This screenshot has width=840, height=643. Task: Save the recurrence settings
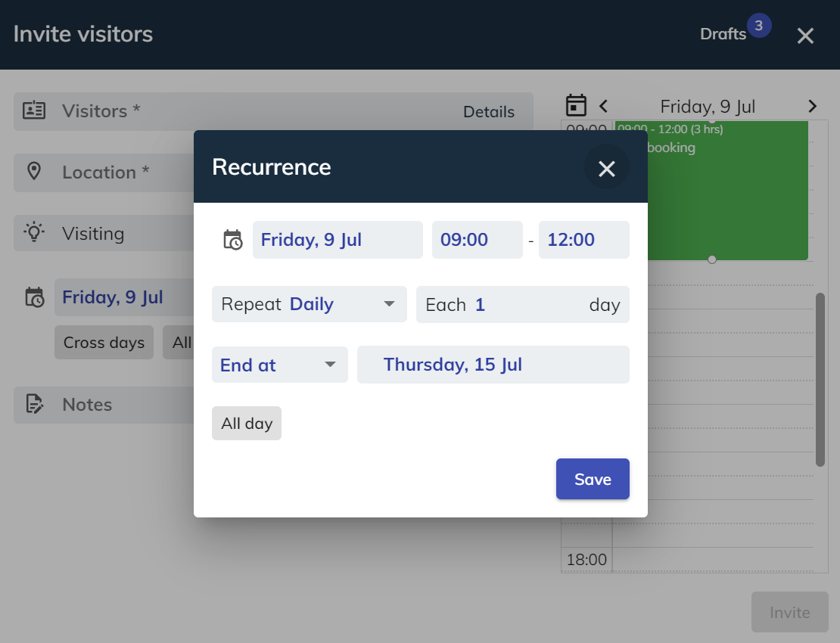click(593, 479)
